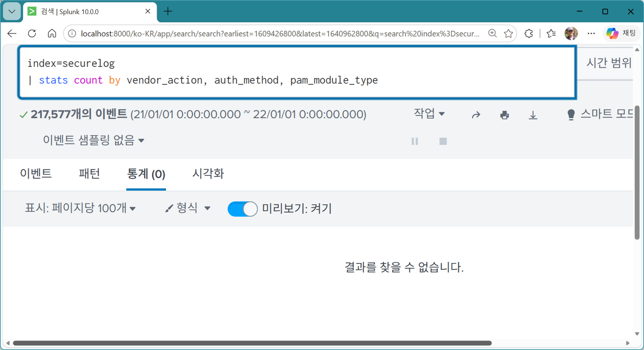Switch to the 이벤트 tab
The width and height of the screenshot is (644, 350).
pos(36,173)
